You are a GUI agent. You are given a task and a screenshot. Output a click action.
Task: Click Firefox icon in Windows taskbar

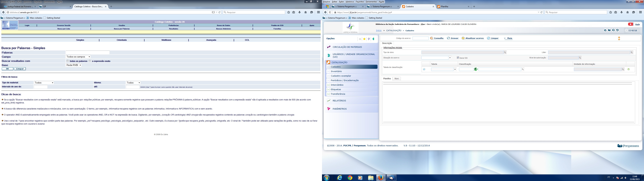[x=381, y=178]
